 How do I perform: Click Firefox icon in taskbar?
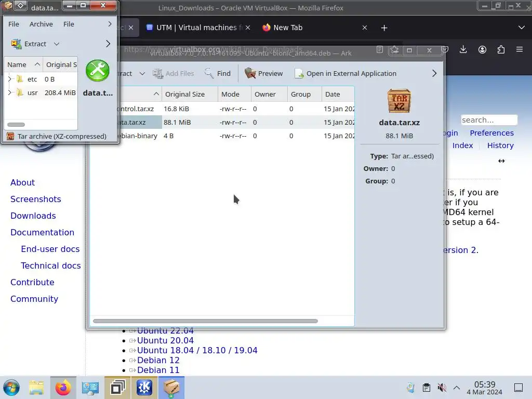63,388
